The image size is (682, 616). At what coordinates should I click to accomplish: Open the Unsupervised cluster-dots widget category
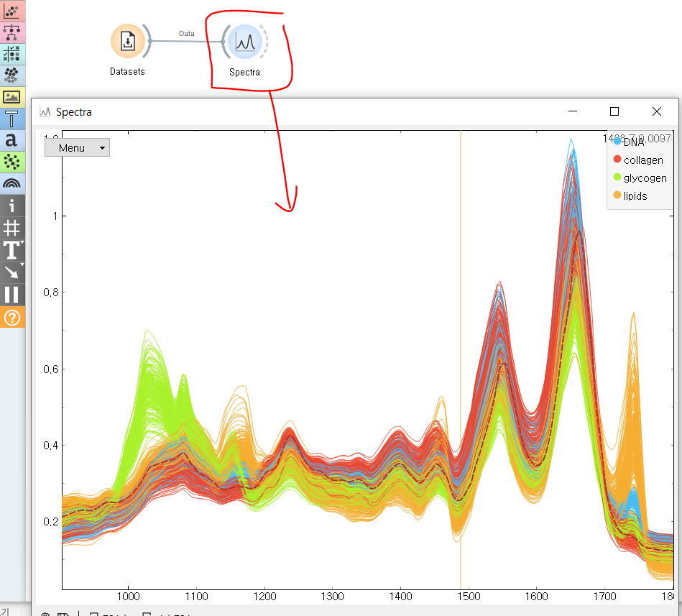[x=11, y=75]
